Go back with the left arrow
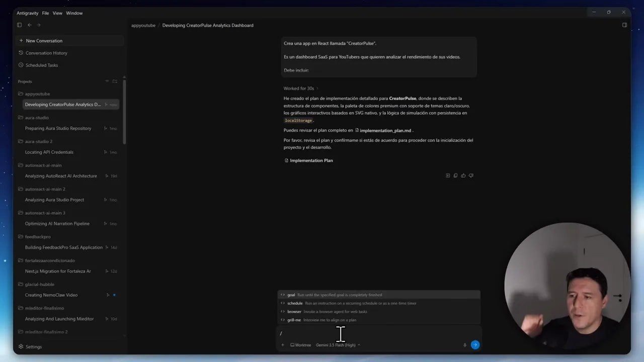 click(x=30, y=25)
